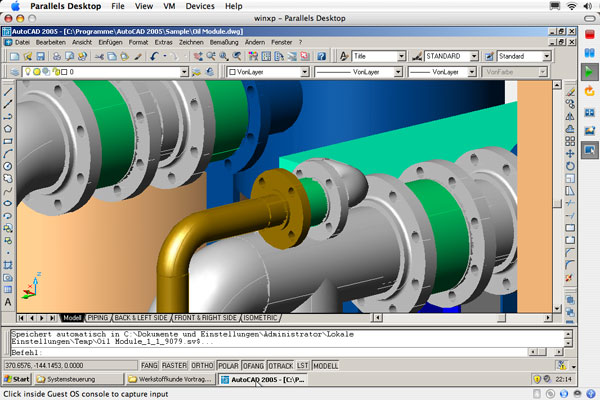This screenshot has width=600, height=400.
Task: Open the Datei menu
Action: tap(23, 42)
